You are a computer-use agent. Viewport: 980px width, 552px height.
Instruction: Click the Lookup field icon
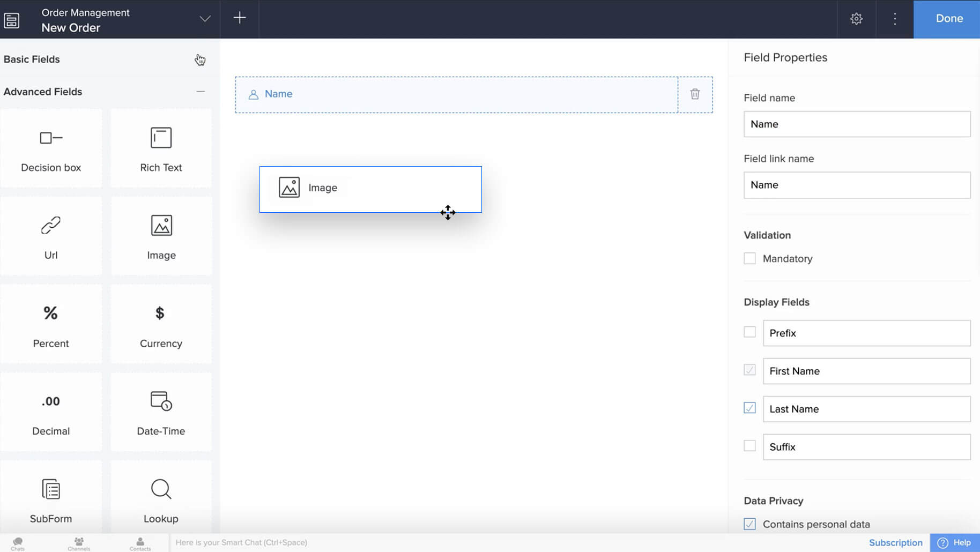(161, 489)
